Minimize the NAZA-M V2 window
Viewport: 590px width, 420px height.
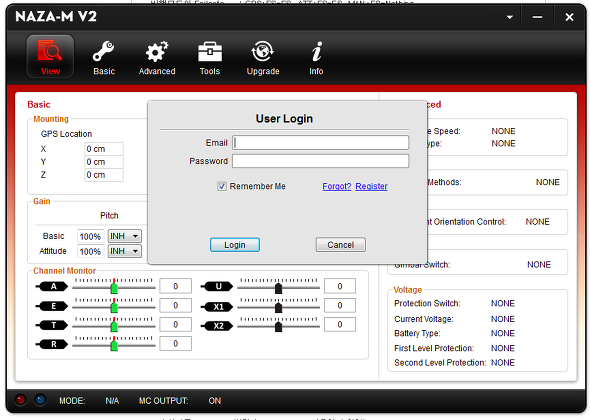pyautogui.click(x=537, y=17)
